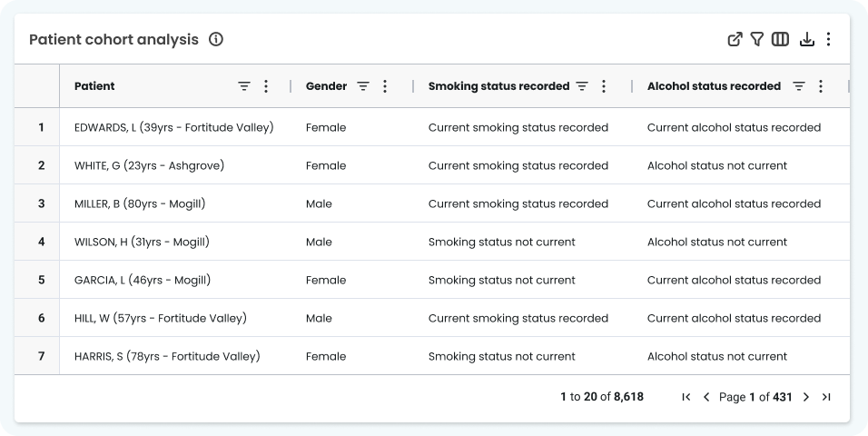Go to first page of results
This screenshot has width=868, height=436.
coord(686,397)
